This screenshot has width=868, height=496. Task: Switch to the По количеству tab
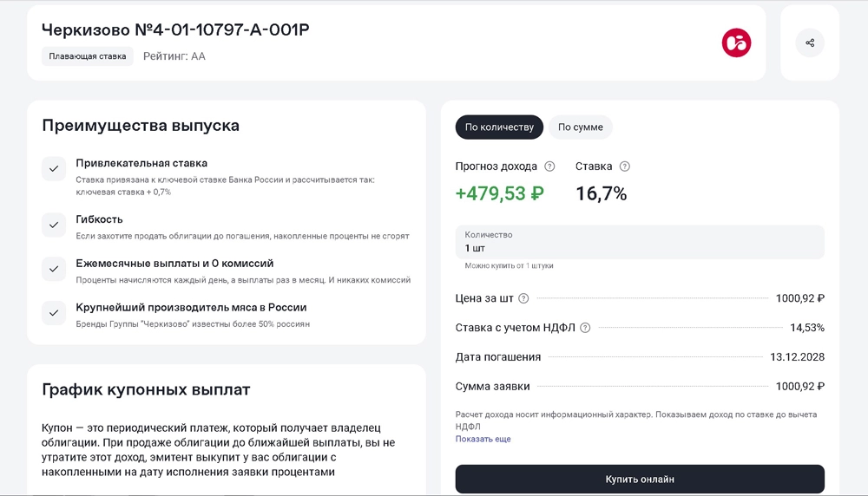pos(499,127)
